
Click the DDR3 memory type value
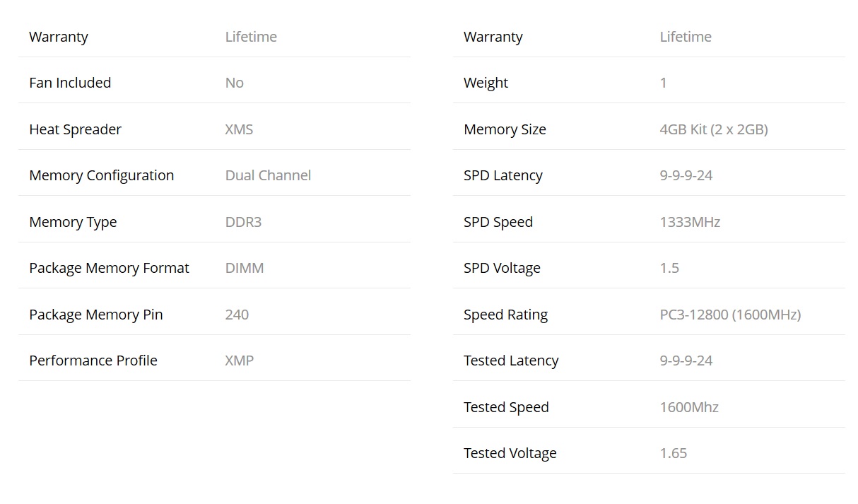coord(243,222)
